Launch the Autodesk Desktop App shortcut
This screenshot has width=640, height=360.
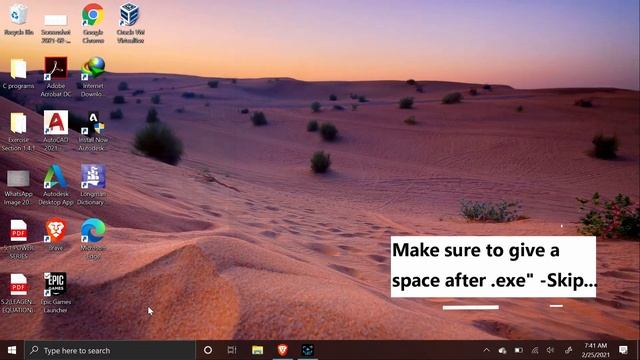[x=56, y=184]
